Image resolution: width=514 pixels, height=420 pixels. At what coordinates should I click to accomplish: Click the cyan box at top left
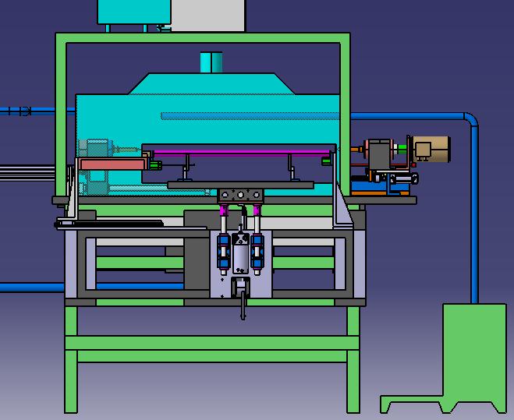coord(133,11)
